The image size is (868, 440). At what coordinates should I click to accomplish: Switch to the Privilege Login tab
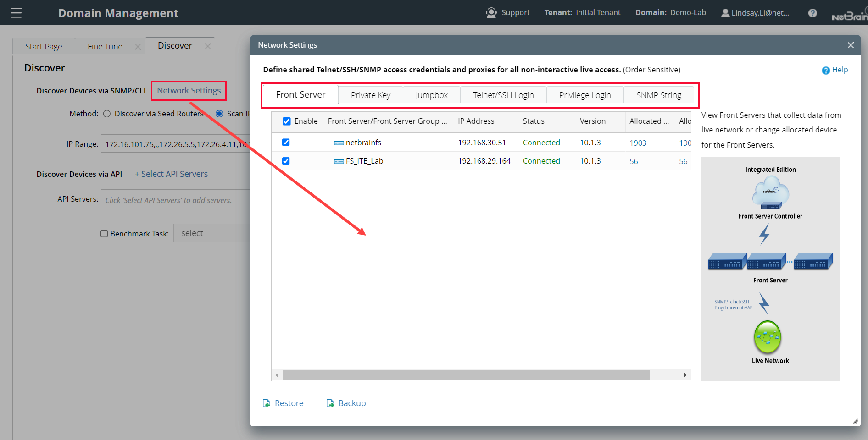pos(585,95)
